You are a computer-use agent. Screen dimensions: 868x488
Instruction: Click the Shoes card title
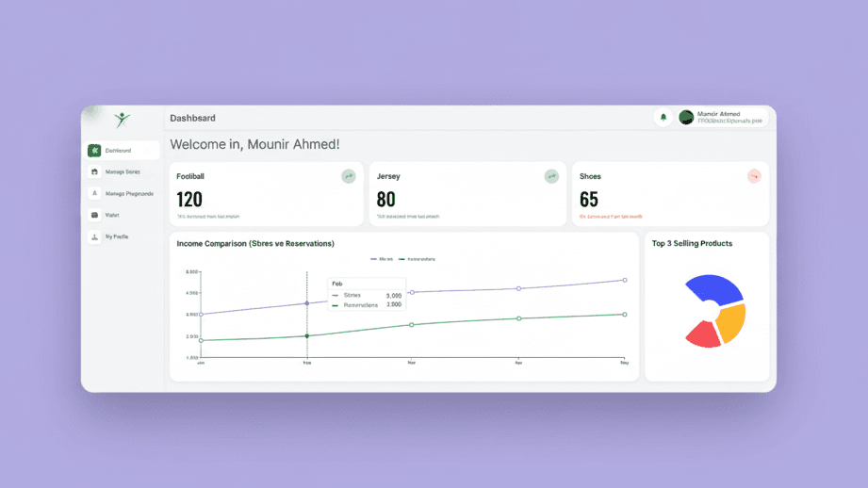coord(590,176)
